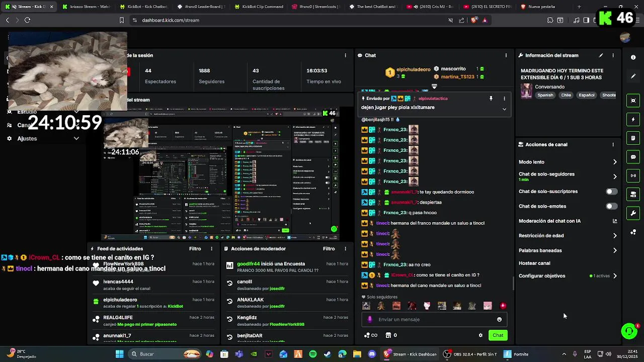
Task: Expand Palabras baneadas options
Action: point(615,250)
